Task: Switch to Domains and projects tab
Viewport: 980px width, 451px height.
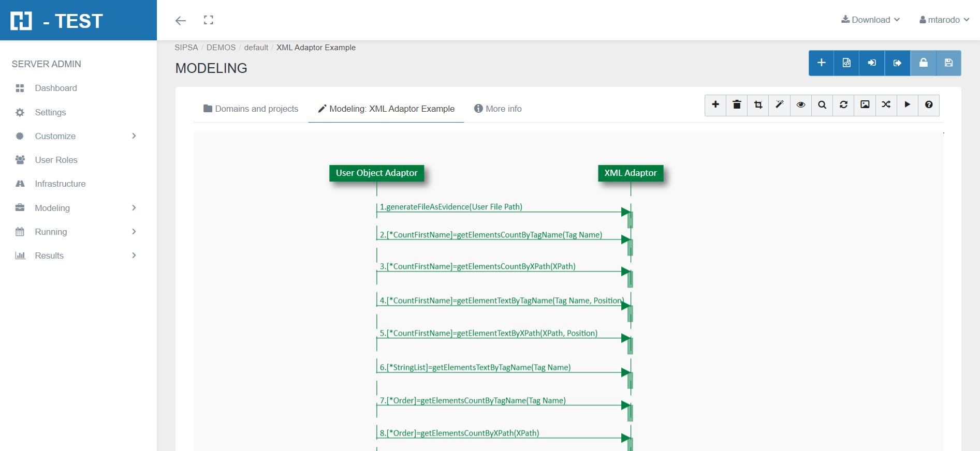Action: 251,109
